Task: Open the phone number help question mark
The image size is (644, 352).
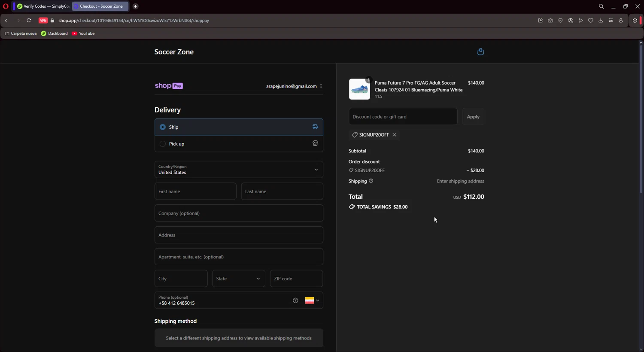Action: point(295,300)
